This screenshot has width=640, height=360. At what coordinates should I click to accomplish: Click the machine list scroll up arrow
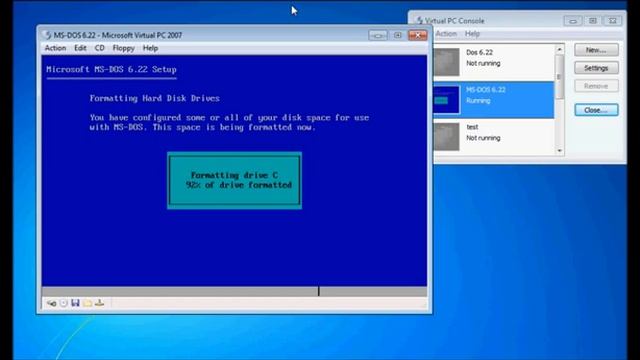click(x=560, y=49)
